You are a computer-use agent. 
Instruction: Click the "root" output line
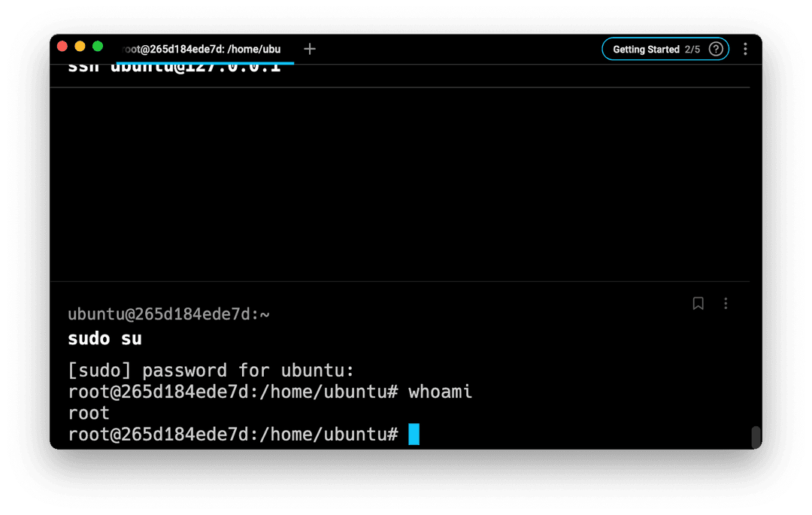tap(89, 414)
